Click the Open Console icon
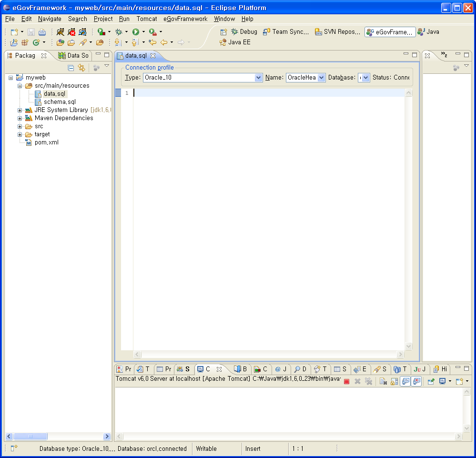The height and width of the screenshot is (458, 476). pos(459,381)
